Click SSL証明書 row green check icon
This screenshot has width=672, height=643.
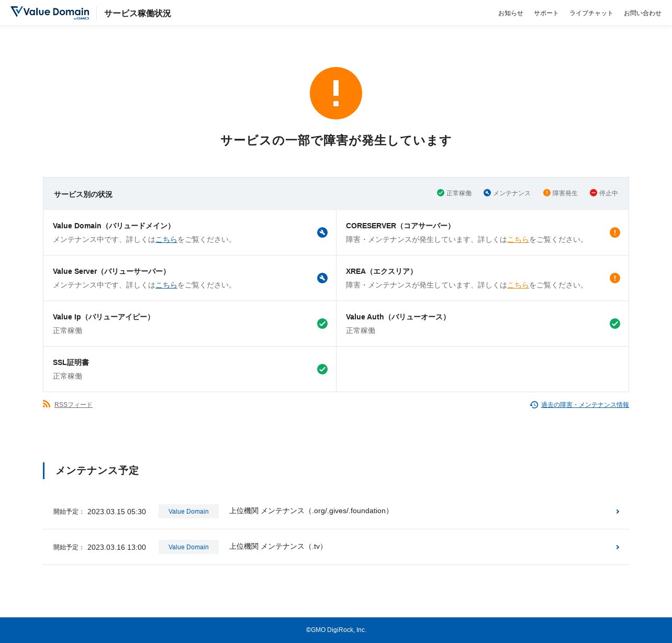(322, 369)
